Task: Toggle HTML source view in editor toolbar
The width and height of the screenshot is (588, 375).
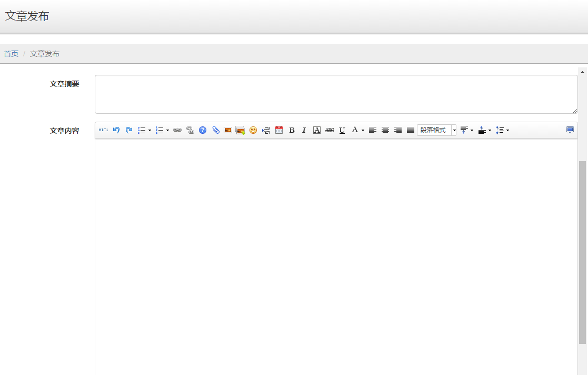Action: (x=104, y=130)
